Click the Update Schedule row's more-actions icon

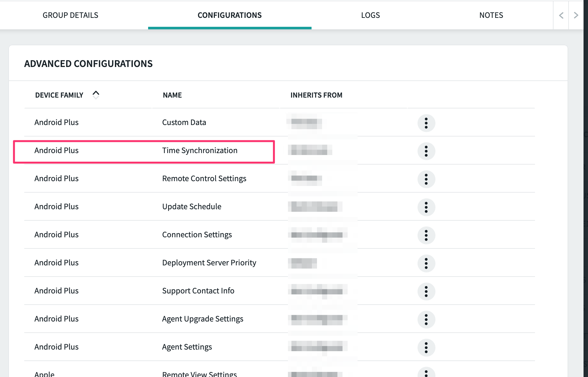(426, 207)
